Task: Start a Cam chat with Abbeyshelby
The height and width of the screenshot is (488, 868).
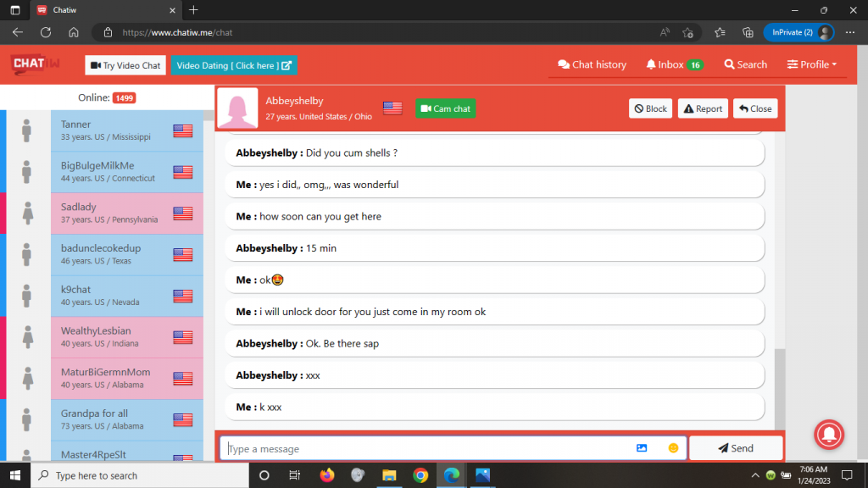Action: [446, 108]
